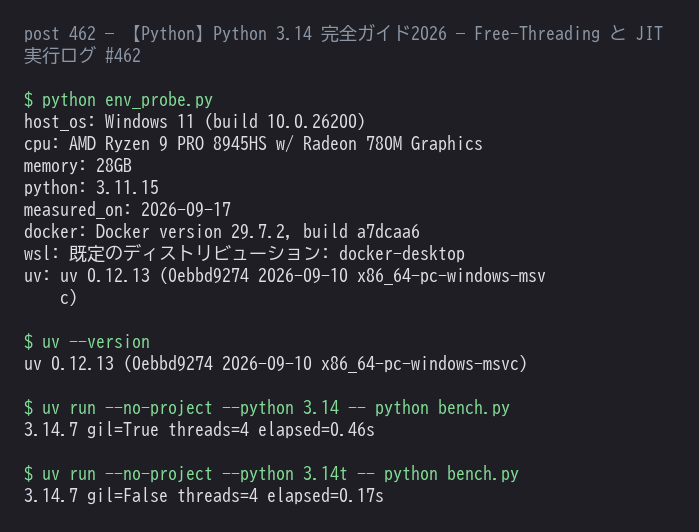Click the 'measured_on: 2026-09-17' line
The height and width of the screenshot is (532, 699).
click(x=127, y=210)
